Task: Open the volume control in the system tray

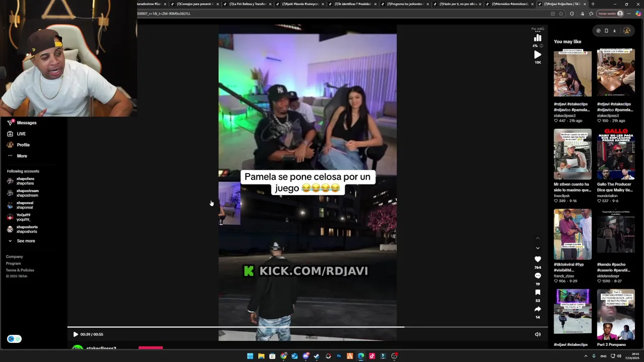Action: coord(619,356)
